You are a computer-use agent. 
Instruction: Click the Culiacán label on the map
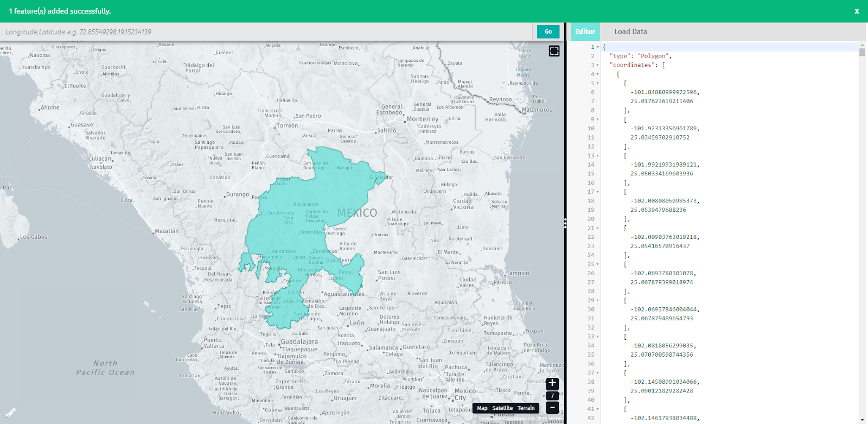click(100, 159)
